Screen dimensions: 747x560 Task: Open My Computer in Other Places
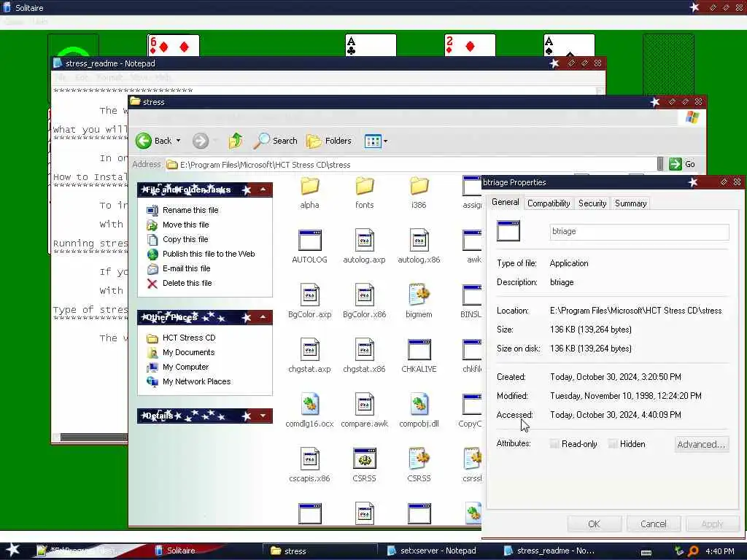point(186,367)
